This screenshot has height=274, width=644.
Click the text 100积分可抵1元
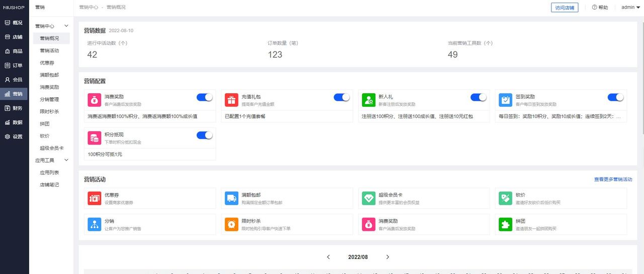105,154
